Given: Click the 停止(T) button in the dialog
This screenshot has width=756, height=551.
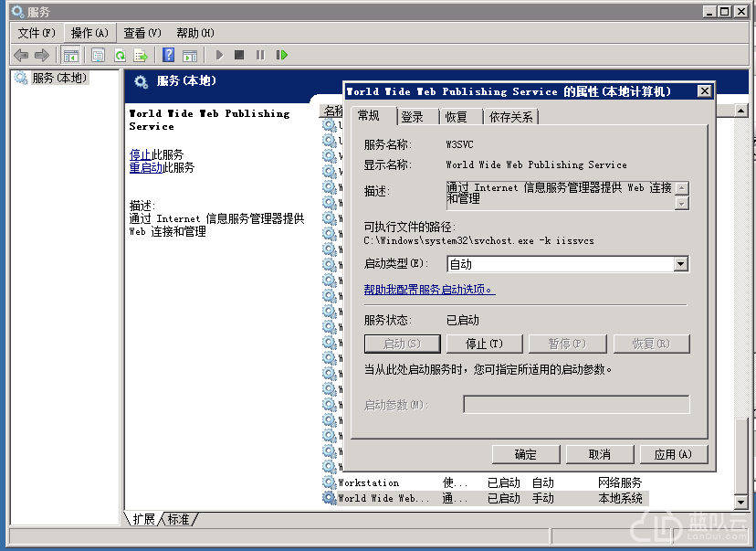Looking at the screenshot, I should pos(485,344).
